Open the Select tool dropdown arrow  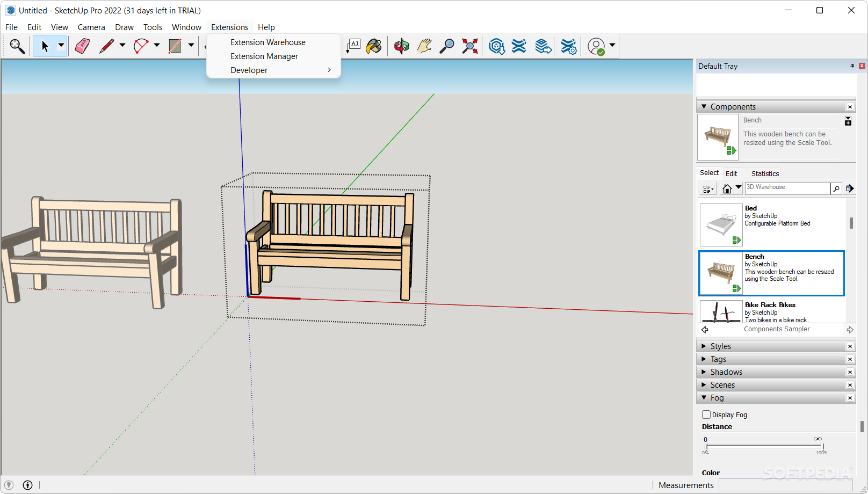pyautogui.click(x=61, y=46)
